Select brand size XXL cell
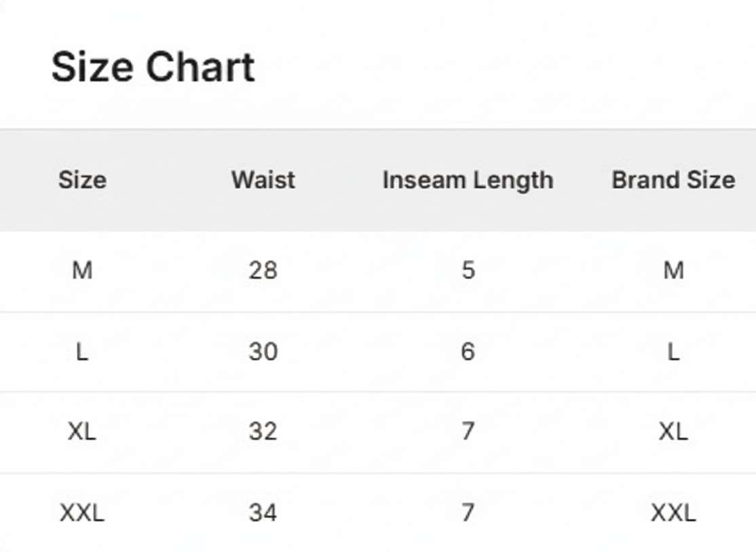 pyautogui.click(x=674, y=513)
